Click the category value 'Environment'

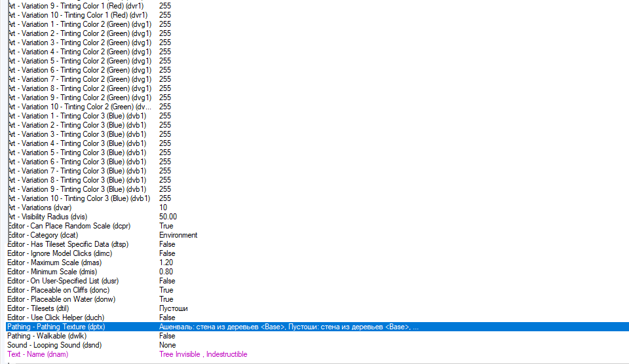tap(178, 235)
